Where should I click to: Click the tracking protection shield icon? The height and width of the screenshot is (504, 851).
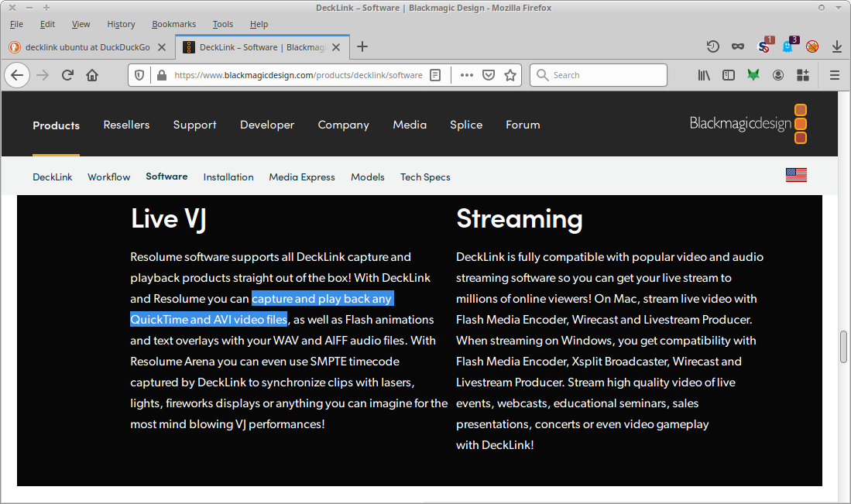coord(140,75)
